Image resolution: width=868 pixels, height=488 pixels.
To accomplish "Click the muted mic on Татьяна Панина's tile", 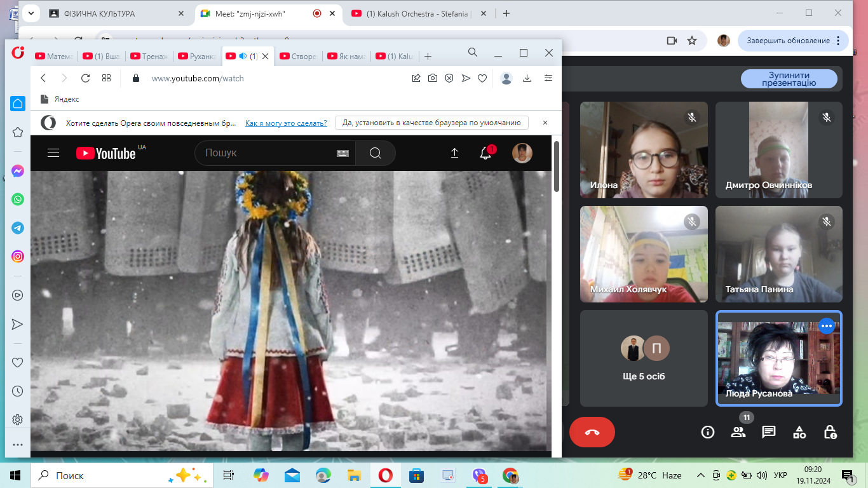I will (x=827, y=222).
